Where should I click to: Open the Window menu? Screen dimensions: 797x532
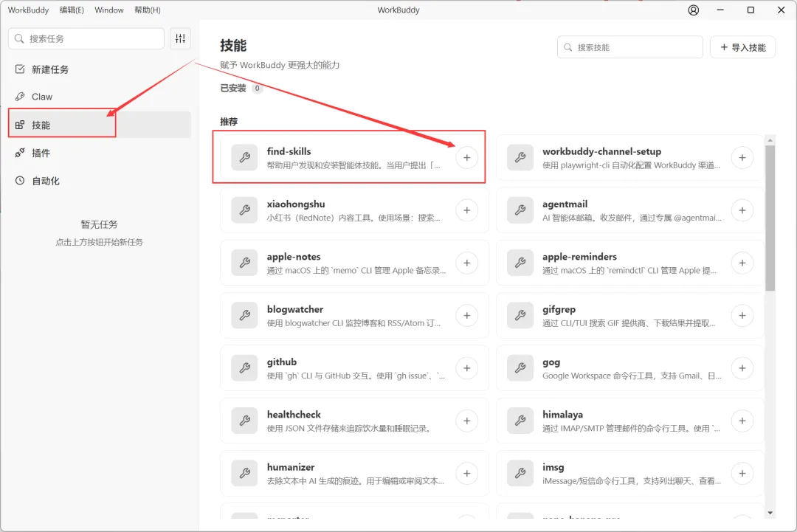pyautogui.click(x=108, y=10)
